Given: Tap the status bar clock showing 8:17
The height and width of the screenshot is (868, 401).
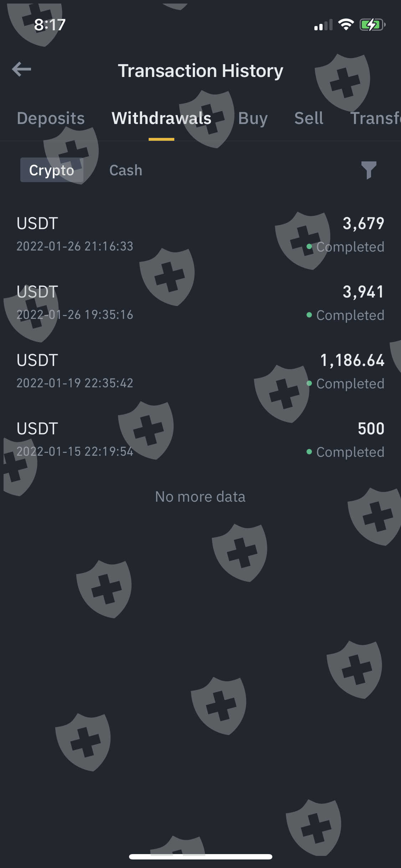Looking at the screenshot, I should (x=50, y=25).
